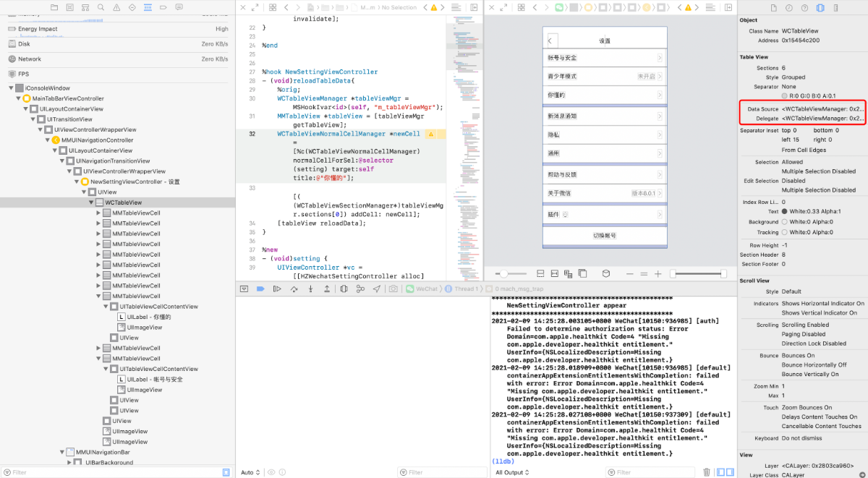Select the Debug navigator icon

coord(147,7)
